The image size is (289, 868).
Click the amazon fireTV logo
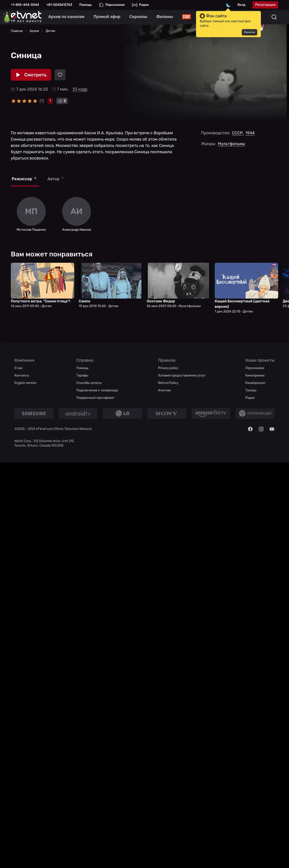pyautogui.click(x=211, y=413)
